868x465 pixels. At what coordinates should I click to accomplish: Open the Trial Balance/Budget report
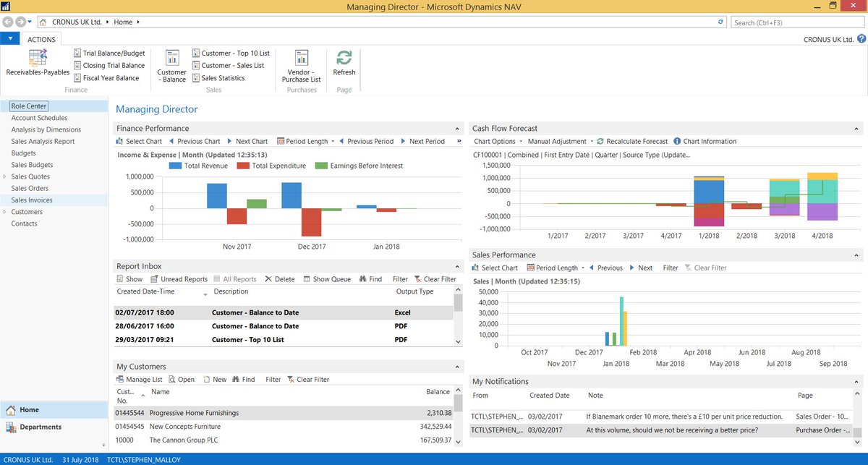[x=109, y=53]
